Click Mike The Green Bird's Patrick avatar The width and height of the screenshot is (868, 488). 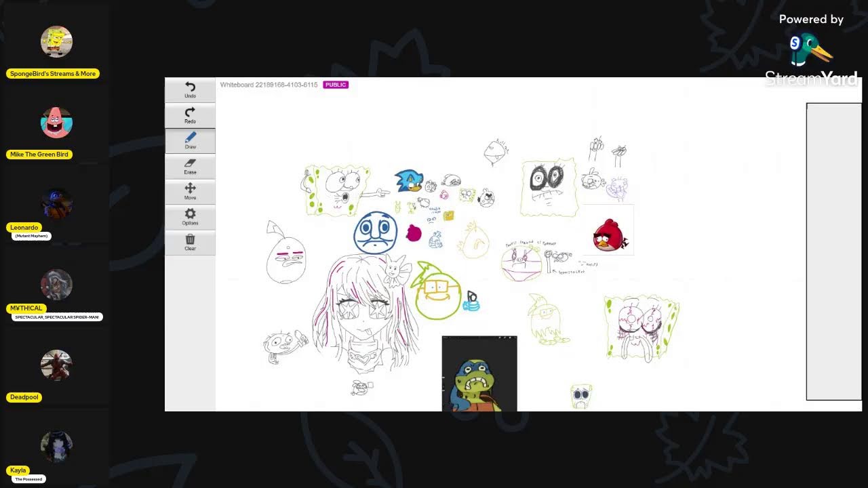[56, 123]
